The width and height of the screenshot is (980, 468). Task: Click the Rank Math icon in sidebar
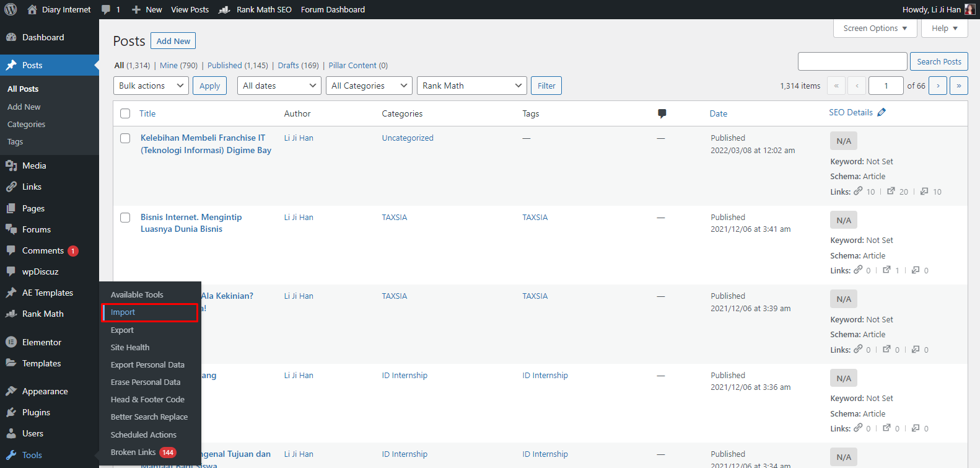pyautogui.click(x=11, y=314)
